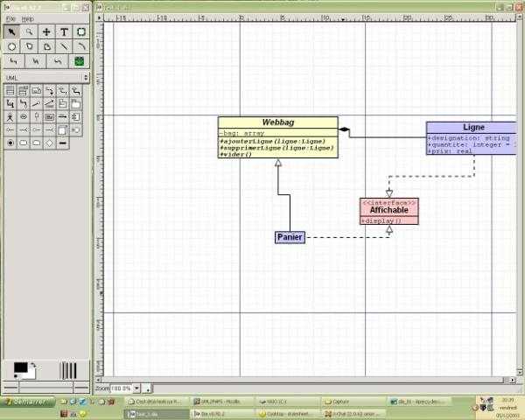Select the Ellipse tool
Screen dimensions: 525x420
point(12,47)
